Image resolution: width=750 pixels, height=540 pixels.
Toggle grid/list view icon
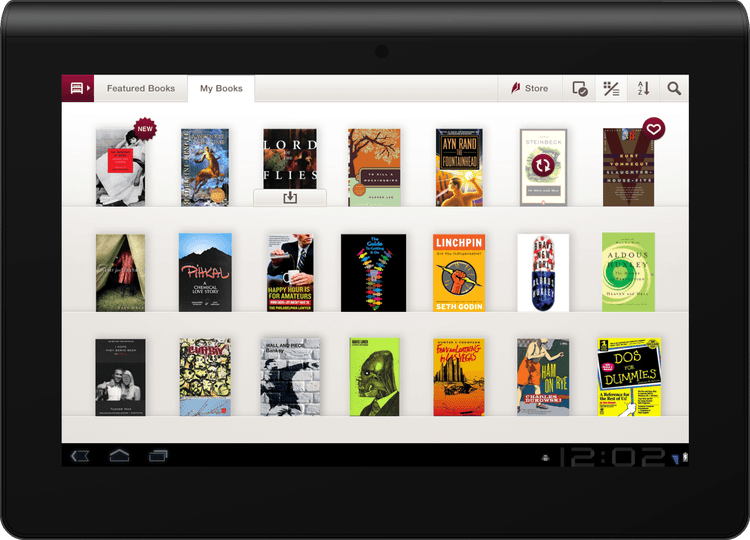[x=611, y=88]
